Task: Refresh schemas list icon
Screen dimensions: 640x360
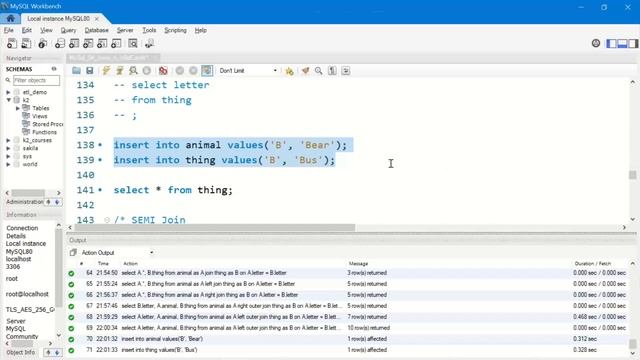Action: [54, 69]
